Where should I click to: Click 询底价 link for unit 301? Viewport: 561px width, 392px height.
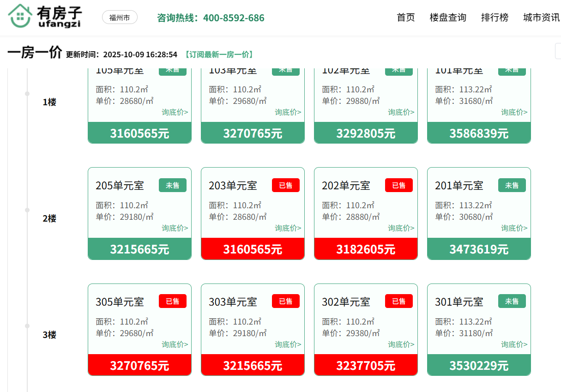click(x=514, y=344)
